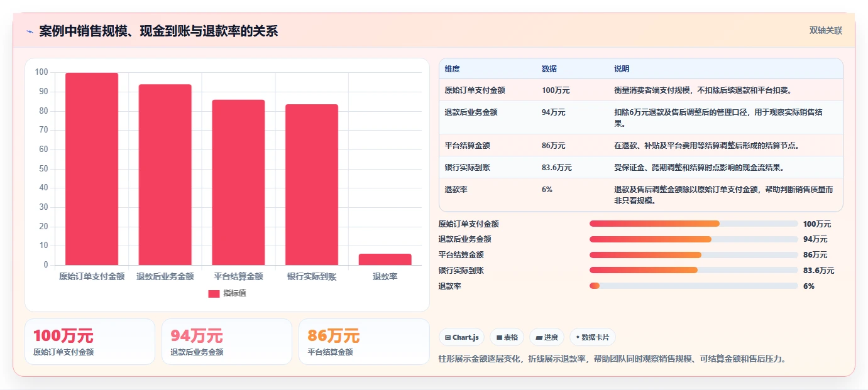Screen dimensions: 868x390
Task: Click the 退款率 progress bar
Action: pyautogui.click(x=694, y=286)
